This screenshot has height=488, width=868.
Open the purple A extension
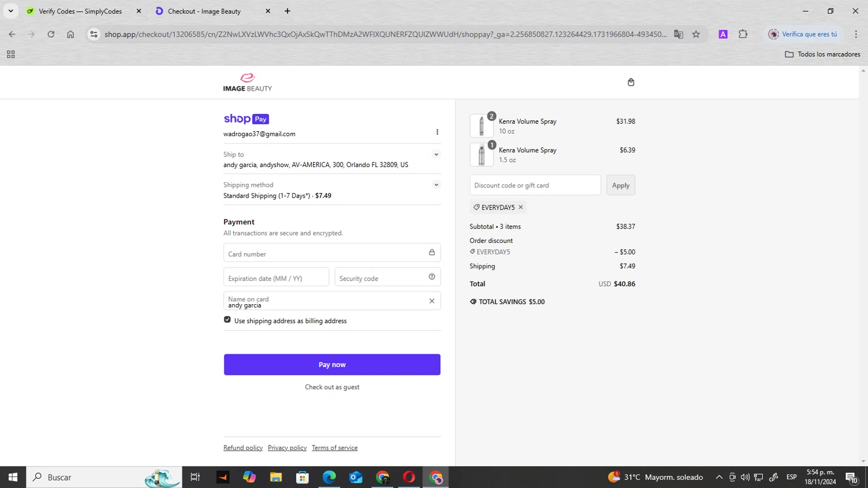tap(723, 34)
